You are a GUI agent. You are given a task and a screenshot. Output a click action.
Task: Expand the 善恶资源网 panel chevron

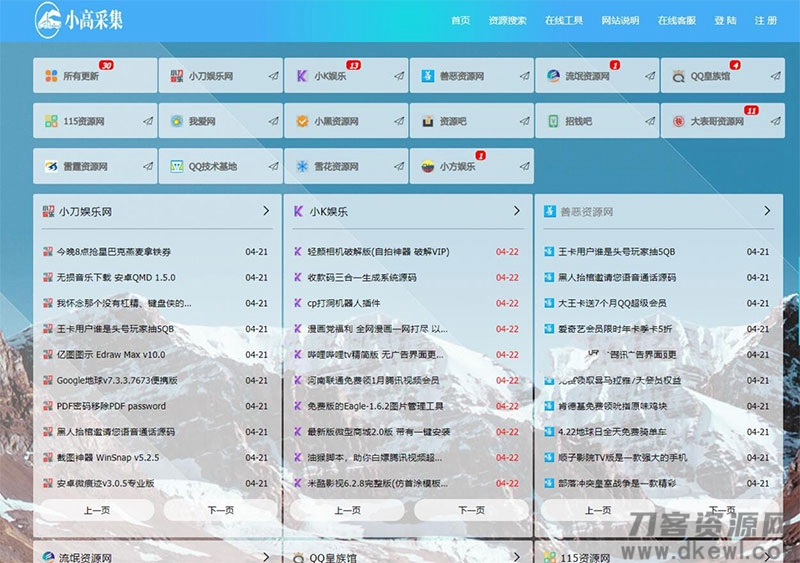point(767,211)
